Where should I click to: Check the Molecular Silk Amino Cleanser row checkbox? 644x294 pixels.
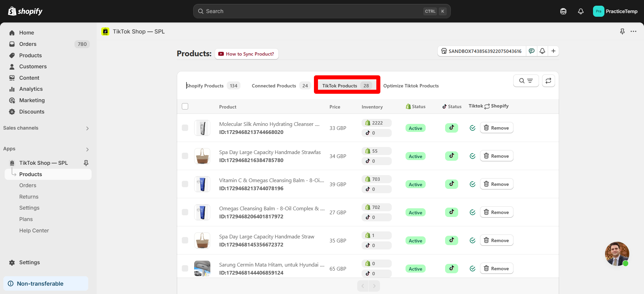pyautogui.click(x=185, y=128)
